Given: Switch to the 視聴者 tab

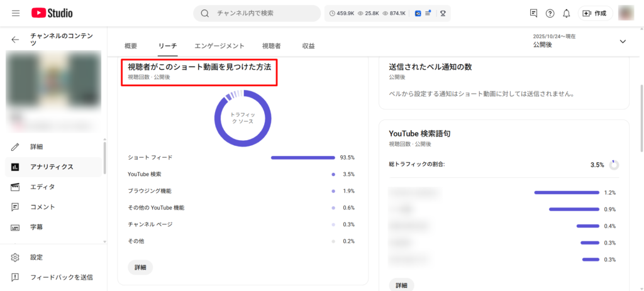Looking at the screenshot, I should [x=271, y=46].
